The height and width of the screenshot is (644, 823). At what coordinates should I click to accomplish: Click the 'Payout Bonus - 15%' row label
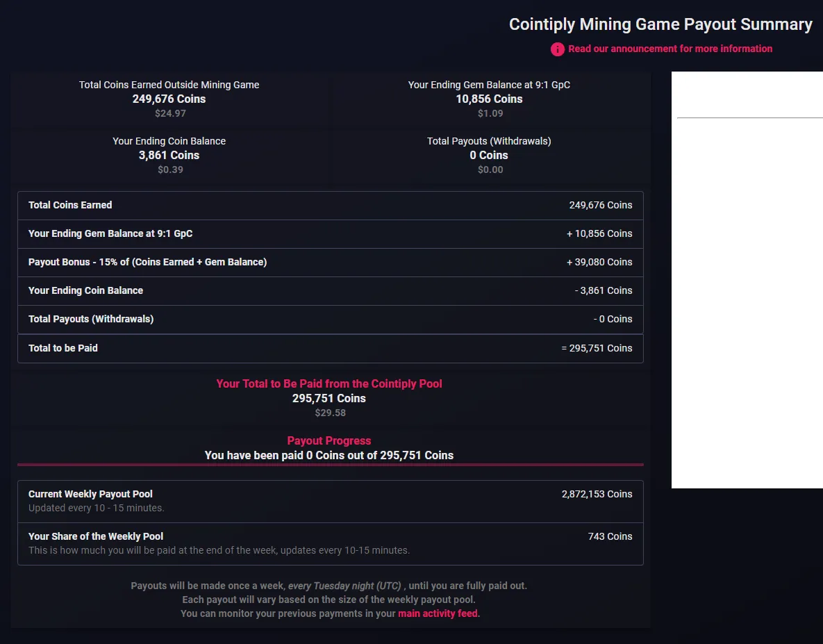147,262
